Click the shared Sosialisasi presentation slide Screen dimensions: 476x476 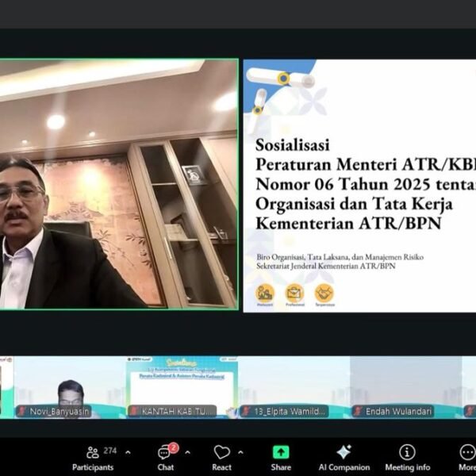coord(359,186)
